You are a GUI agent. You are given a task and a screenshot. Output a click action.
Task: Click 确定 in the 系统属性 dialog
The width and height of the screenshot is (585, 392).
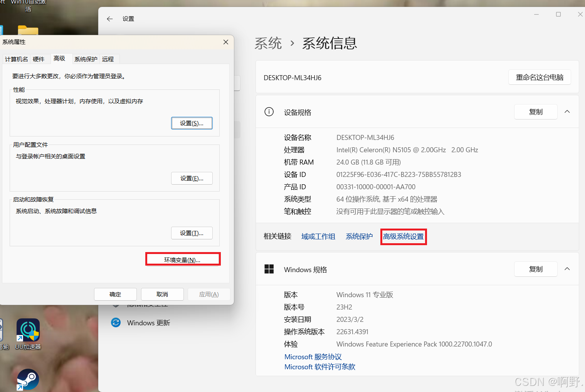click(x=115, y=294)
